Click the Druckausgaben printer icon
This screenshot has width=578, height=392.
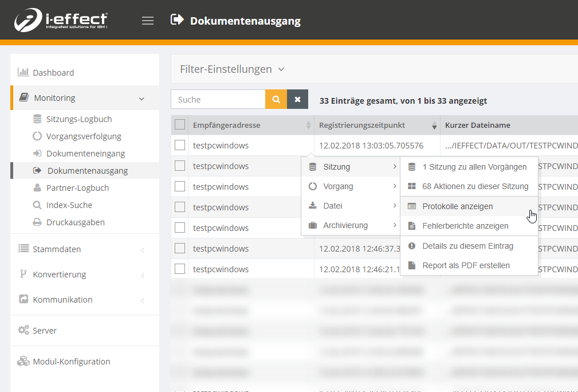click(x=37, y=222)
